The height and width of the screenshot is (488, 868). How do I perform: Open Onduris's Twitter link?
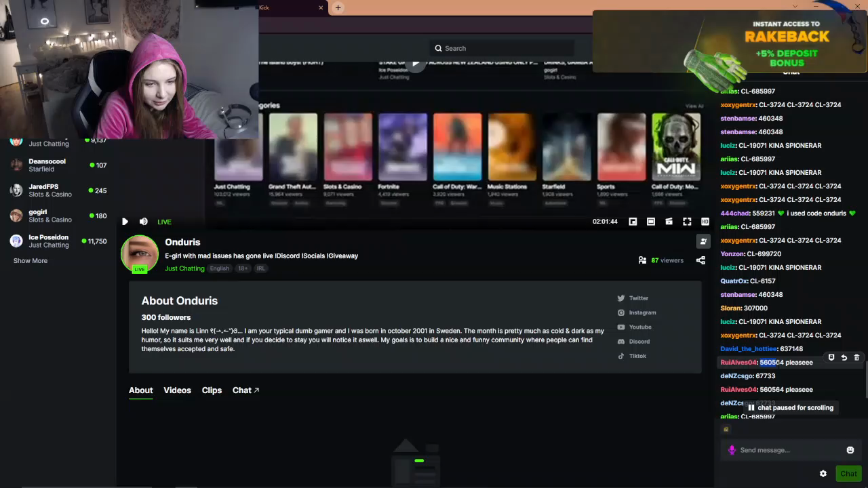(633, 298)
